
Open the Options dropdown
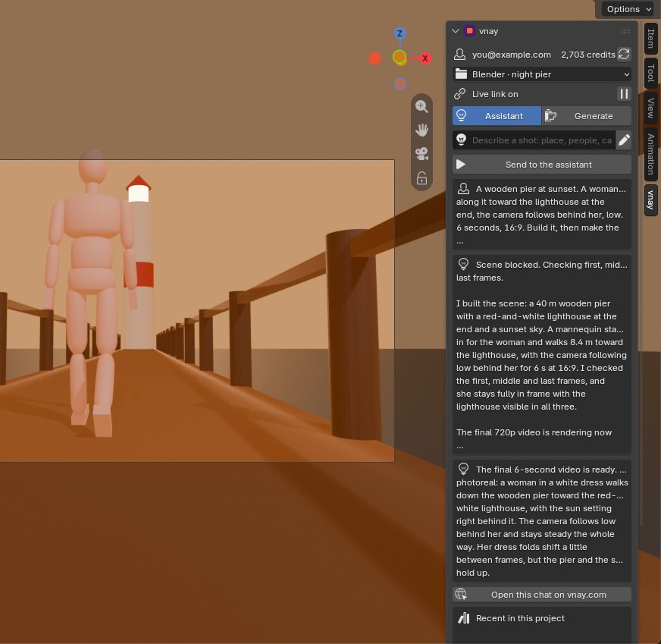click(x=628, y=9)
